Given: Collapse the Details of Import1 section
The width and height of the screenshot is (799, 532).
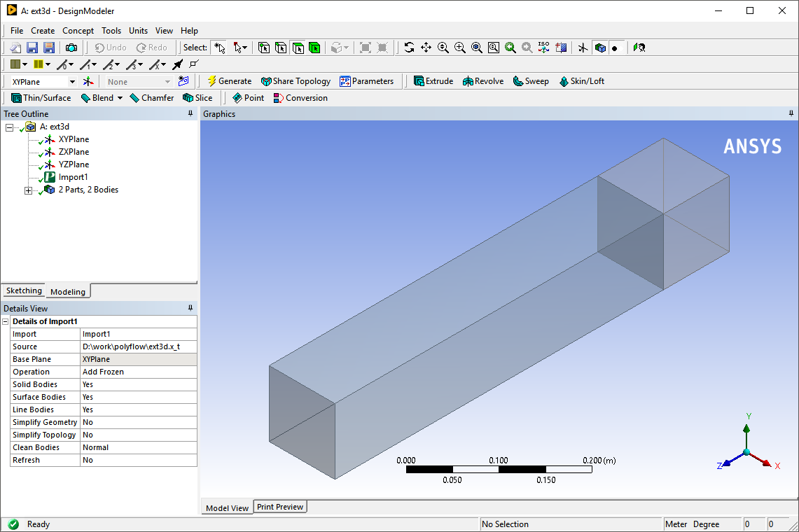Looking at the screenshot, I should point(6,321).
